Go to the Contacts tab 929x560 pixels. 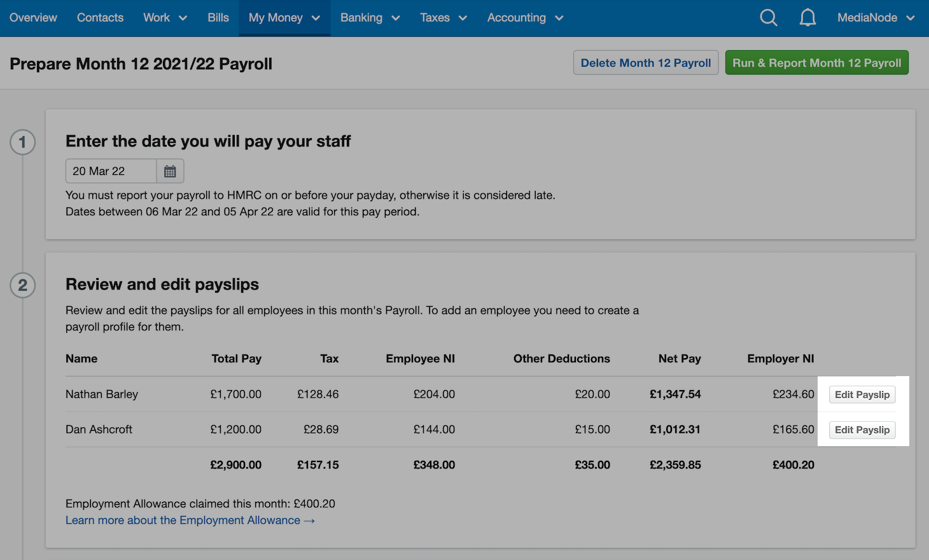pyautogui.click(x=100, y=18)
